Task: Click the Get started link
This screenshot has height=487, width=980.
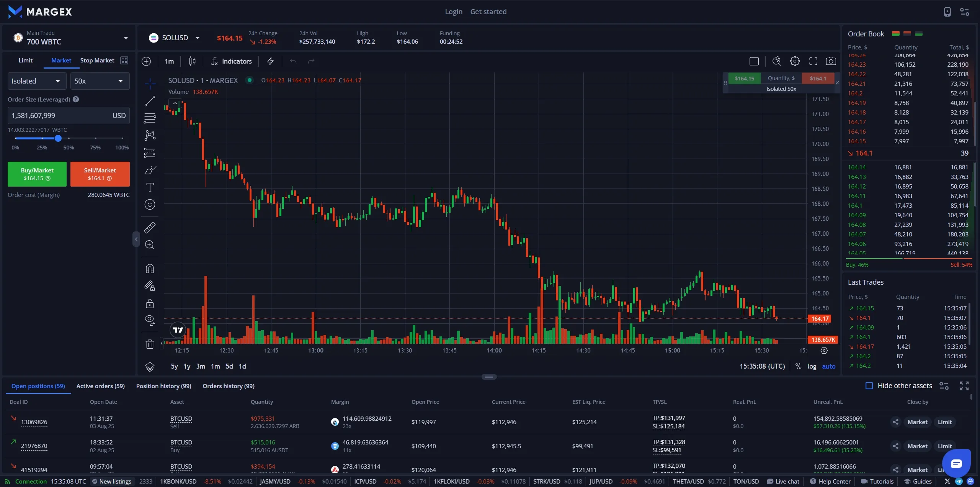Action: click(488, 11)
